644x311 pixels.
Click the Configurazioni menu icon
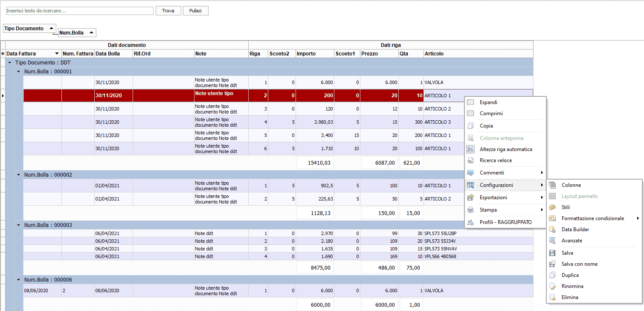point(470,185)
